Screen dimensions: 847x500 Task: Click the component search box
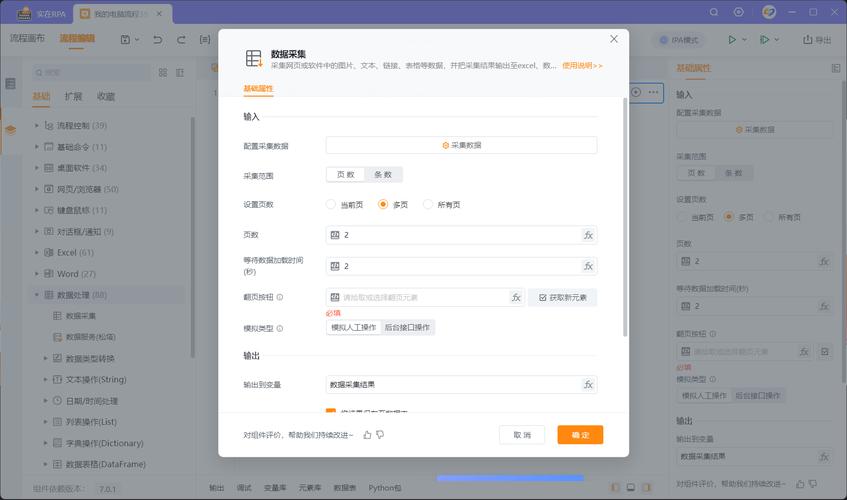(x=91, y=72)
